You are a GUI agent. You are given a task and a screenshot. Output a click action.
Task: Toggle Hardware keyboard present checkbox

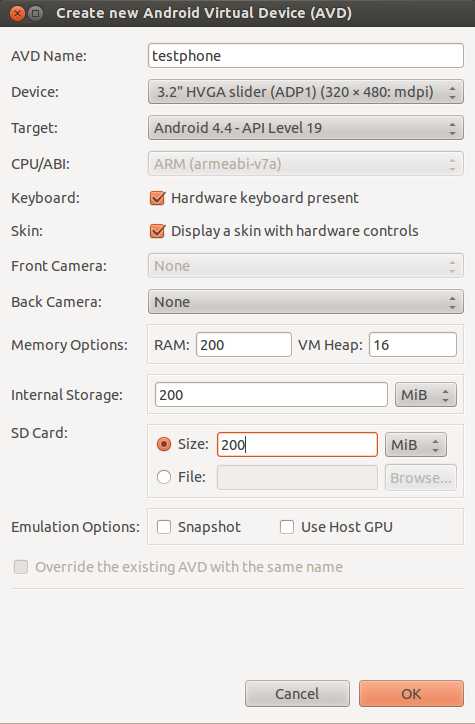(x=157, y=198)
